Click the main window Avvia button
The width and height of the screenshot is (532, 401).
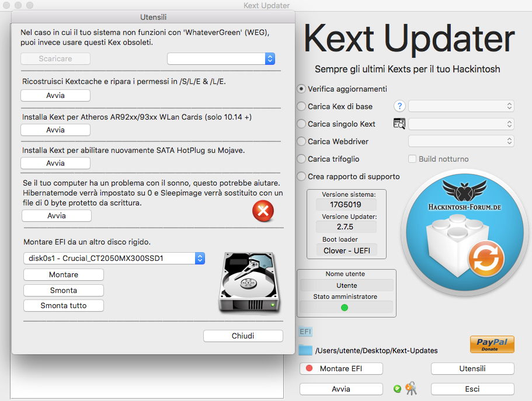[341, 389]
